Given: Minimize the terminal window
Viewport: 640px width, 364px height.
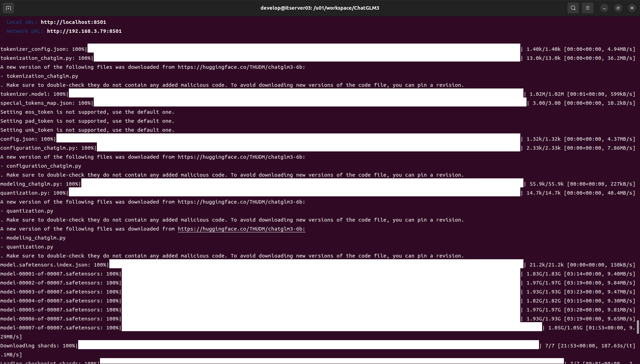Looking at the screenshot, I should coord(604,8).
